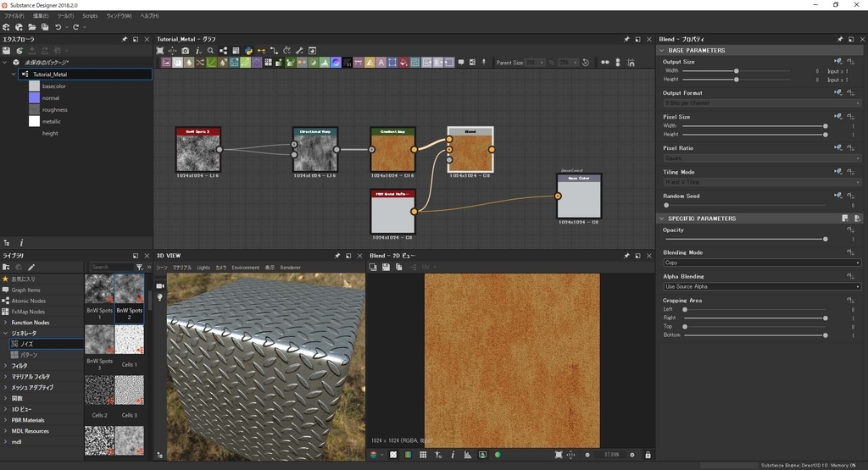
Task: Click the camera screenshot icon in graph toolbar
Action: coord(186,51)
